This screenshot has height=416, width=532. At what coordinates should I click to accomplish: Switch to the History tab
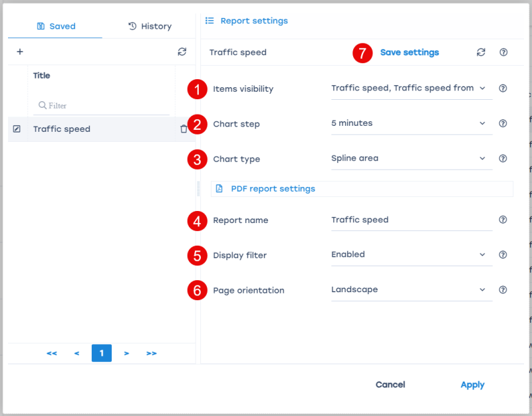pos(150,27)
